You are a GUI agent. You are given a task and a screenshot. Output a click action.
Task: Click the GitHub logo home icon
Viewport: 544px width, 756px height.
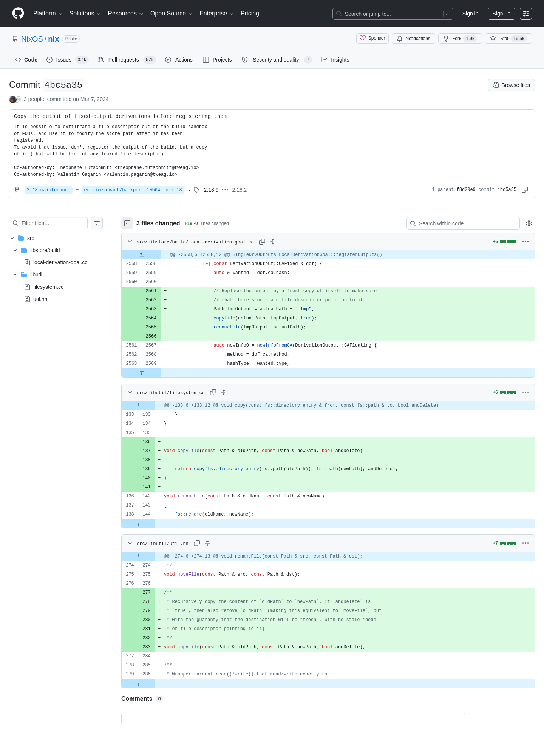18,13
